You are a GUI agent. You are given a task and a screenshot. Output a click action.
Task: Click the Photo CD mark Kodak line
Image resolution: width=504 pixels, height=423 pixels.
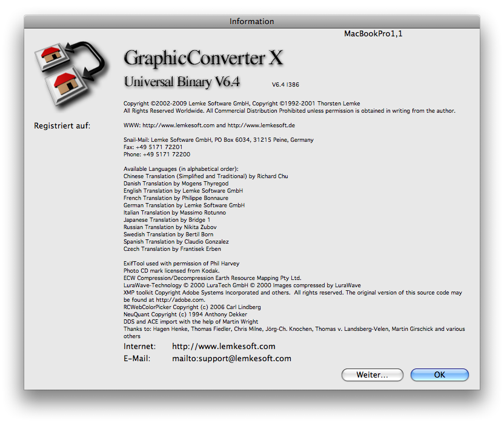pos(171,271)
